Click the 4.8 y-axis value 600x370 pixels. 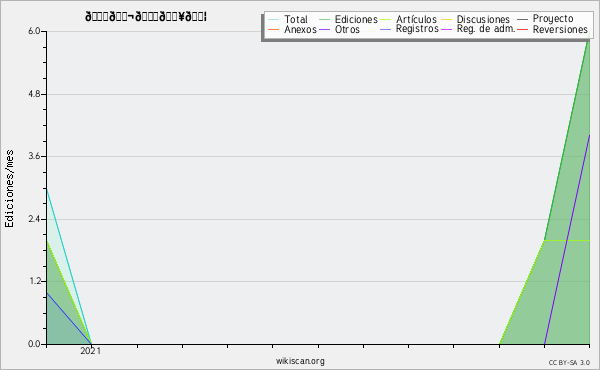34,94
